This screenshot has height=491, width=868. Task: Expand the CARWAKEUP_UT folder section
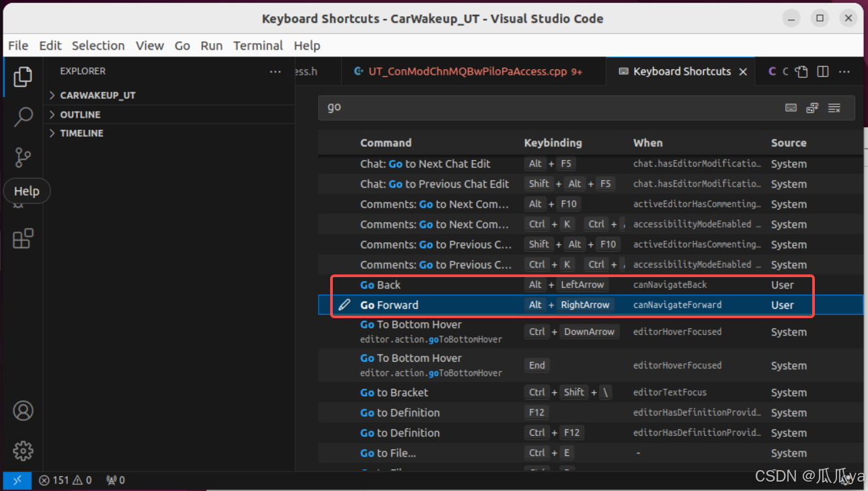pyautogui.click(x=169, y=96)
